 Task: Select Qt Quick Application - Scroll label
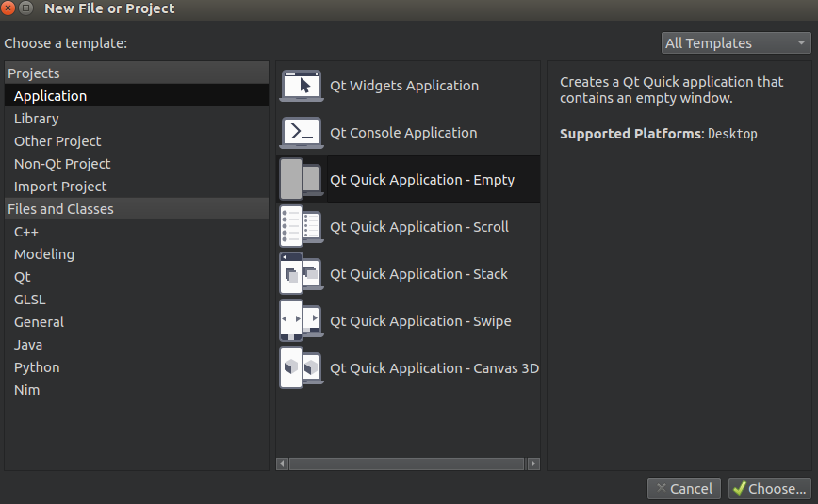pyautogui.click(x=419, y=227)
